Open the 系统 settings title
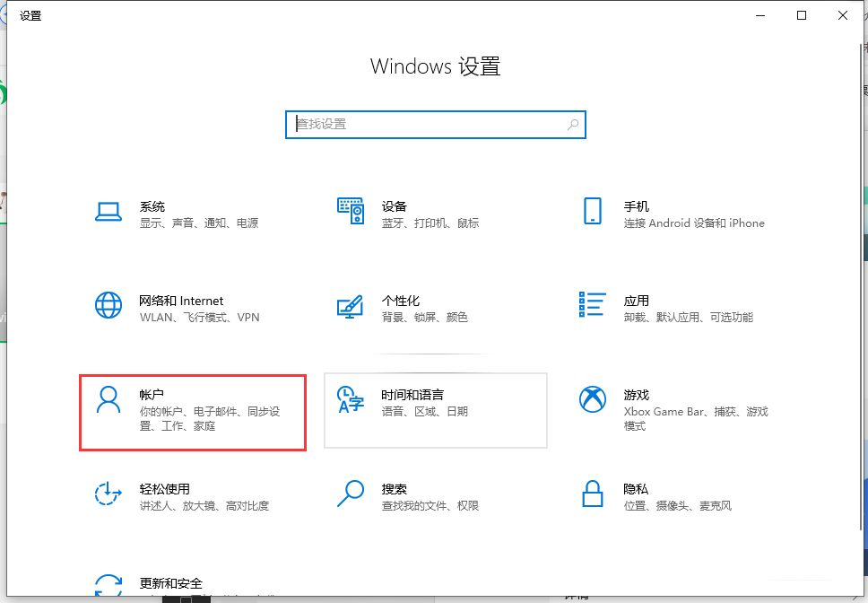The image size is (868, 603). click(x=152, y=206)
